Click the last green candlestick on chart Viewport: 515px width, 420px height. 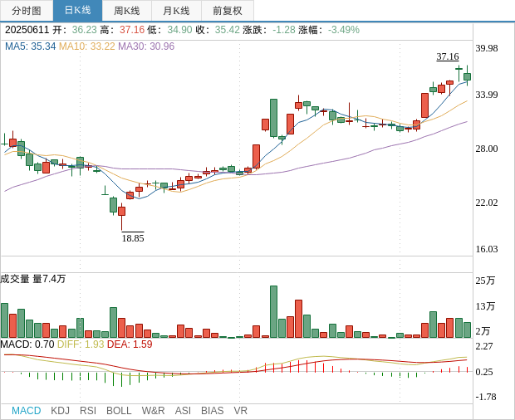468,77
